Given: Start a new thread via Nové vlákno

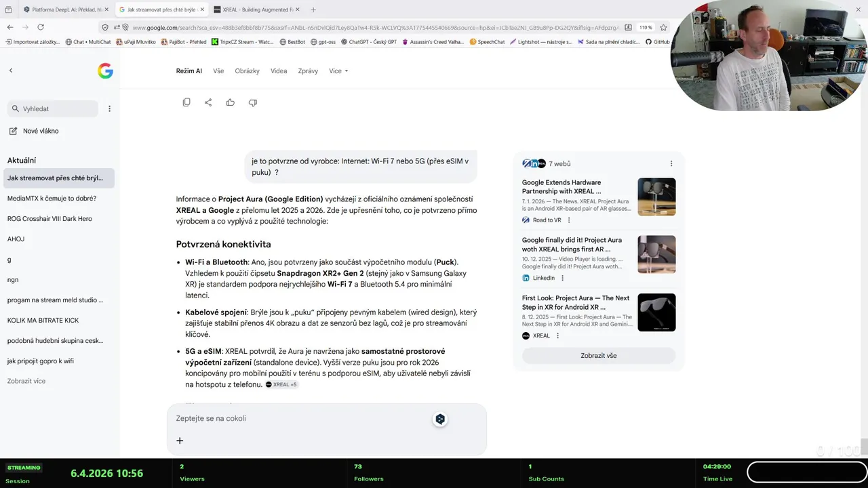Looking at the screenshot, I should tap(34, 131).
